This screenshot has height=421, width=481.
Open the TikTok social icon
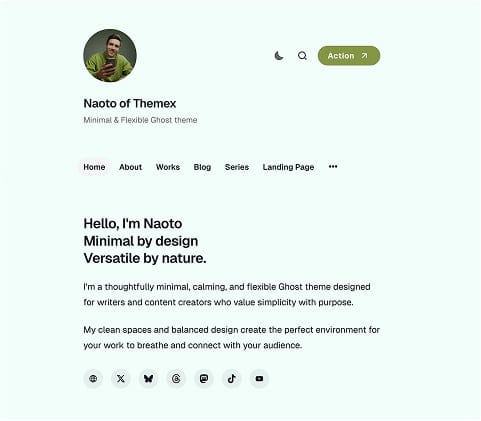232,378
